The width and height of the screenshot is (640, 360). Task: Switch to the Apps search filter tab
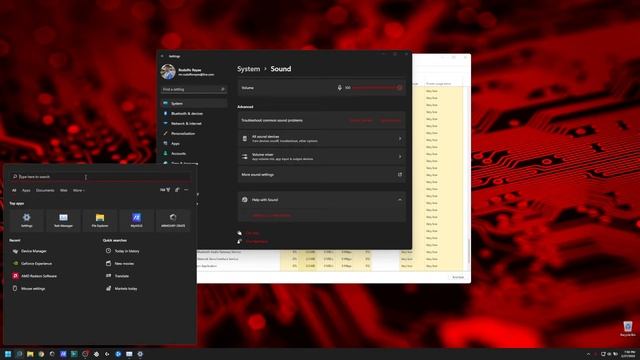click(26, 190)
